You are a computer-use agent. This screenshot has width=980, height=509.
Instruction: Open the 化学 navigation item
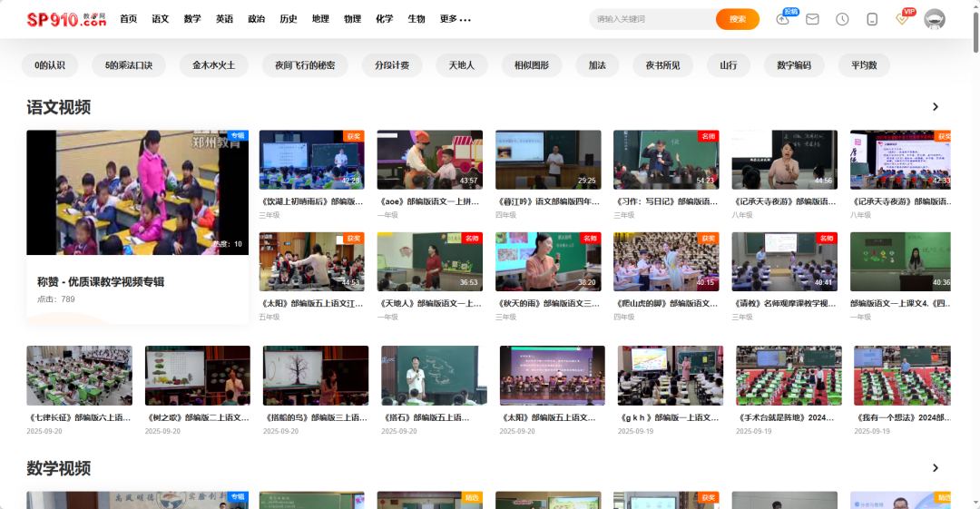[x=385, y=19]
